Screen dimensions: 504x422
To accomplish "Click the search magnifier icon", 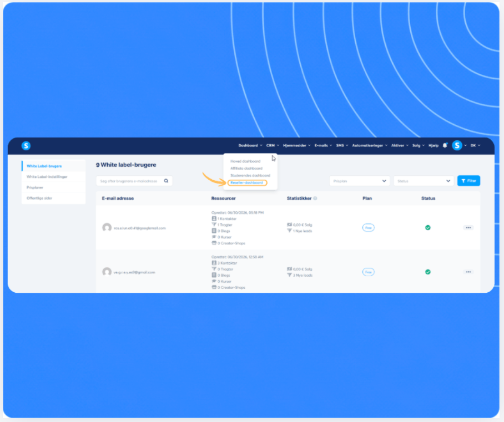I will click(x=166, y=181).
